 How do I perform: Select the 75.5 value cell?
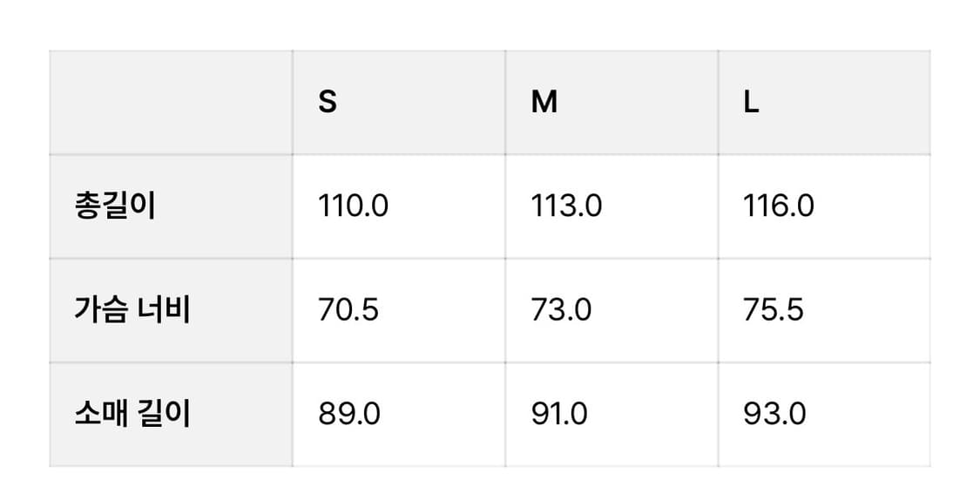coord(774,310)
